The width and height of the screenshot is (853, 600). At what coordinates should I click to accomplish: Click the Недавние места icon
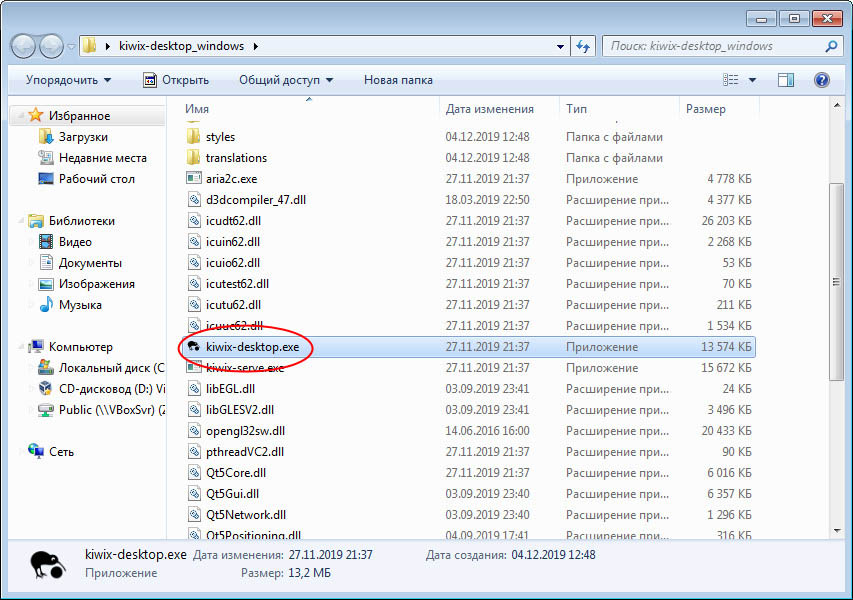pyautogui.click(x=46, y=157)
